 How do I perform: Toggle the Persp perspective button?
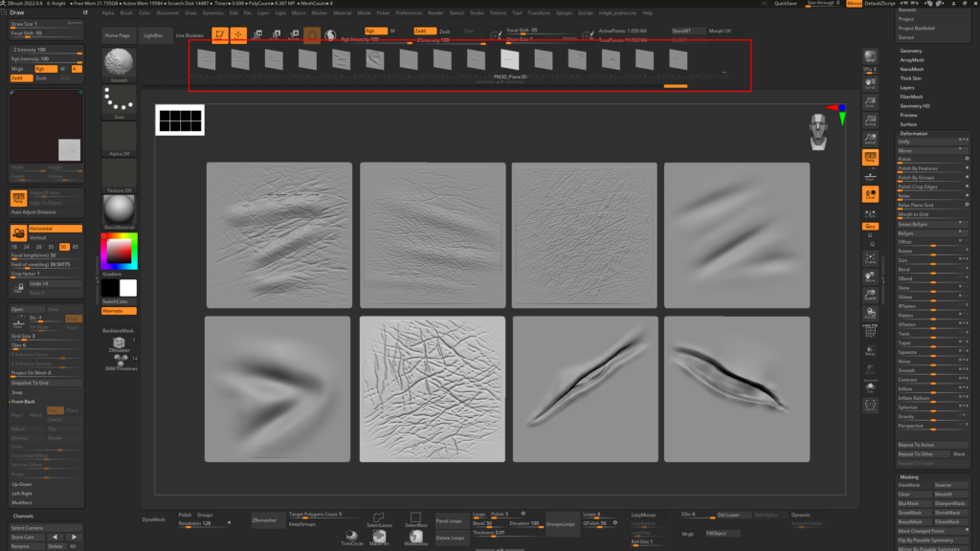tap(870, 157)
